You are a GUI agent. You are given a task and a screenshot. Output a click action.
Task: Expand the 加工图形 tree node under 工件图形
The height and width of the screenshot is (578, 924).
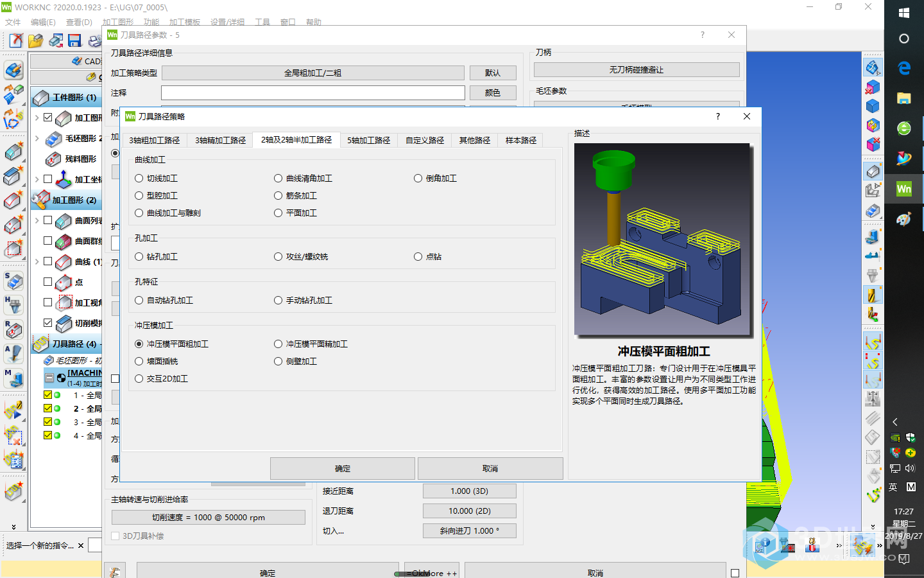[37, 118]
